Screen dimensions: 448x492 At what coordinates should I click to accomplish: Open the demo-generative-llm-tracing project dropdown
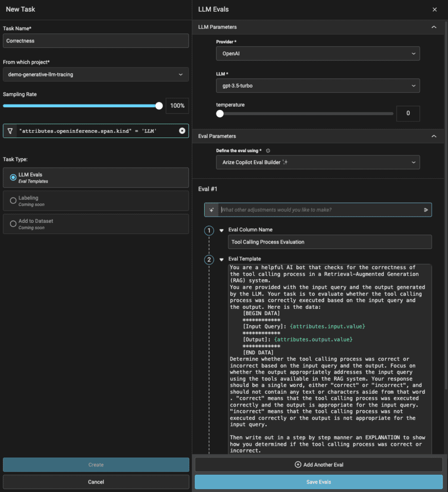(x=96, y=74)
